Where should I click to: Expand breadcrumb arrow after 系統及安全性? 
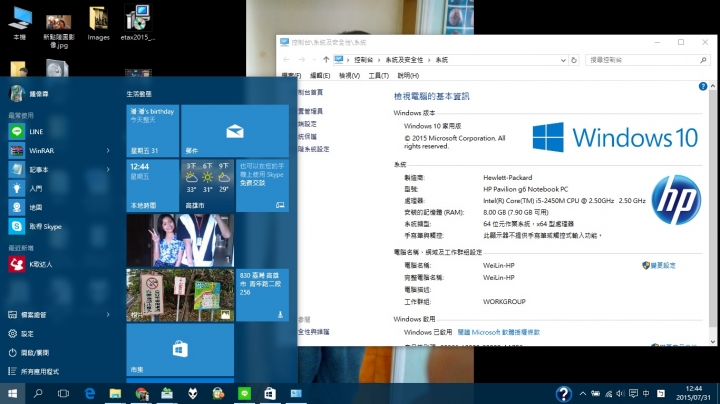[x=429, y=60]
